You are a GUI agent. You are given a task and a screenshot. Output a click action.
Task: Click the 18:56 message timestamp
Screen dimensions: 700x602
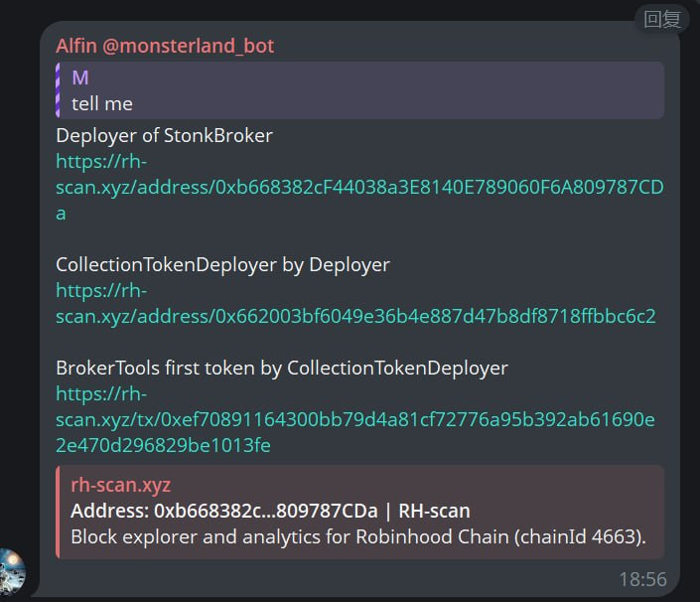click(x=642, y=579)
